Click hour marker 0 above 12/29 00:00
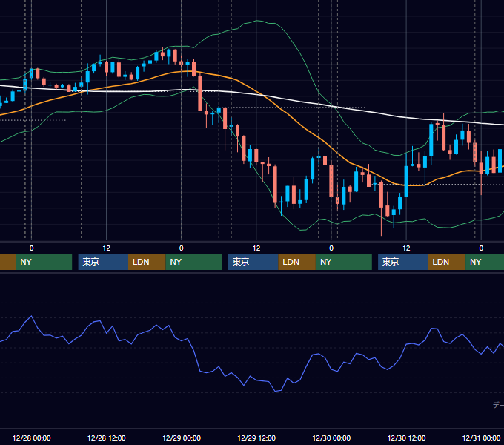Screen dimensions: 504x445 182,248
